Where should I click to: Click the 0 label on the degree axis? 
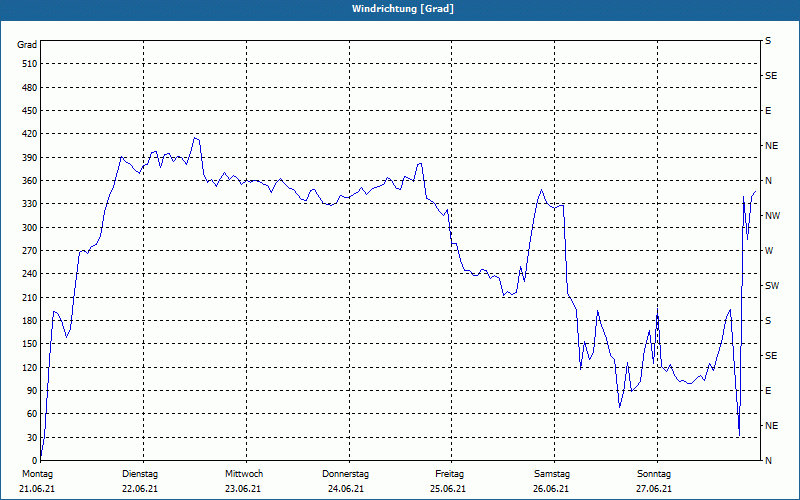(x=35, y=461)
